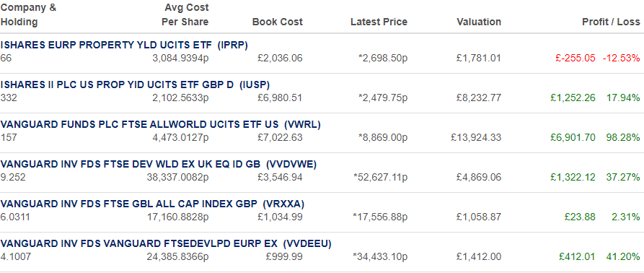Click the red -12.53% loss figure
644x273 pixels.
[622, 58]
